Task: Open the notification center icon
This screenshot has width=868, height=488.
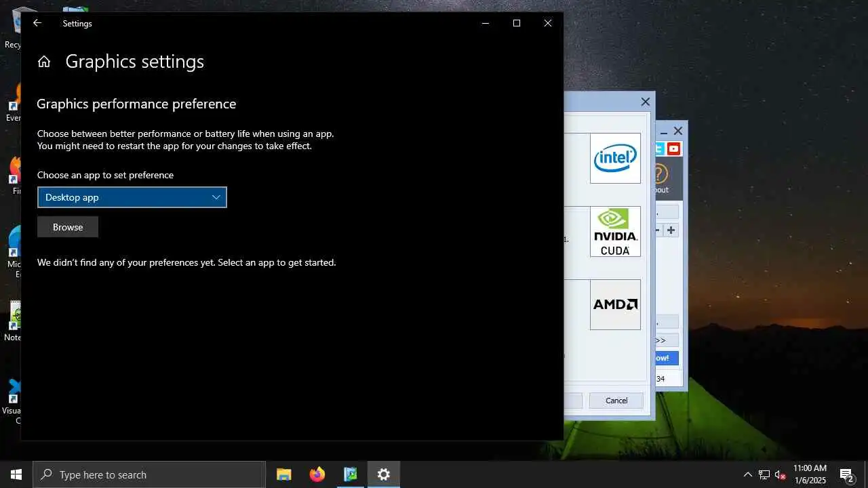Action: point(846,474)
